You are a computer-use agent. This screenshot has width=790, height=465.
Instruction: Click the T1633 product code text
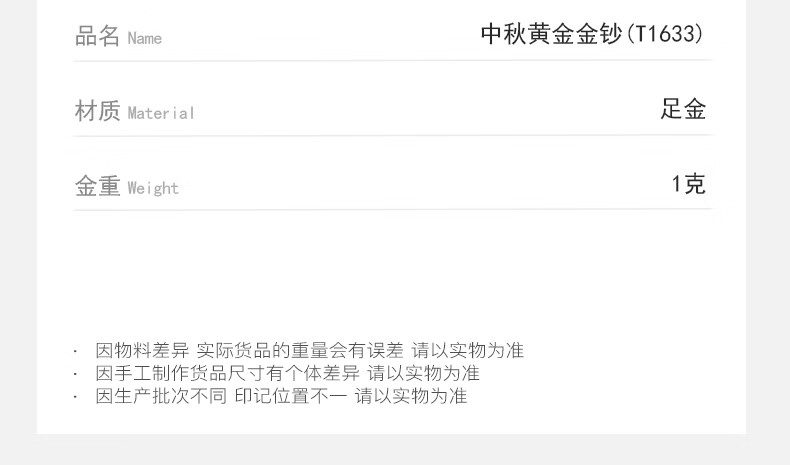664,34
